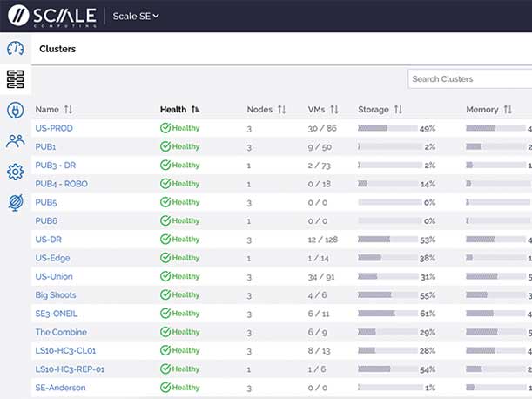Sort table by Storage column
Image resolution: width=532 pixels, height=399 pixels.
pyautogui.click(x=380, y=110)
